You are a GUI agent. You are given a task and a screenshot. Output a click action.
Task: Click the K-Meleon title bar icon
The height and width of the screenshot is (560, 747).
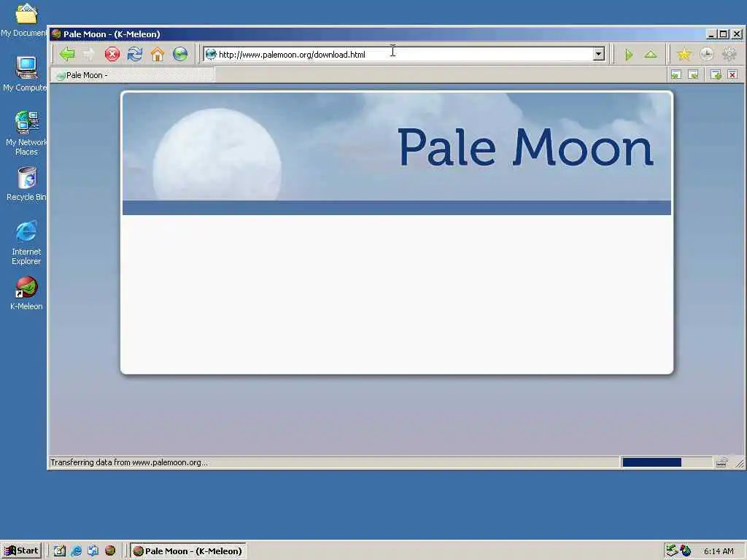(56, 34)
